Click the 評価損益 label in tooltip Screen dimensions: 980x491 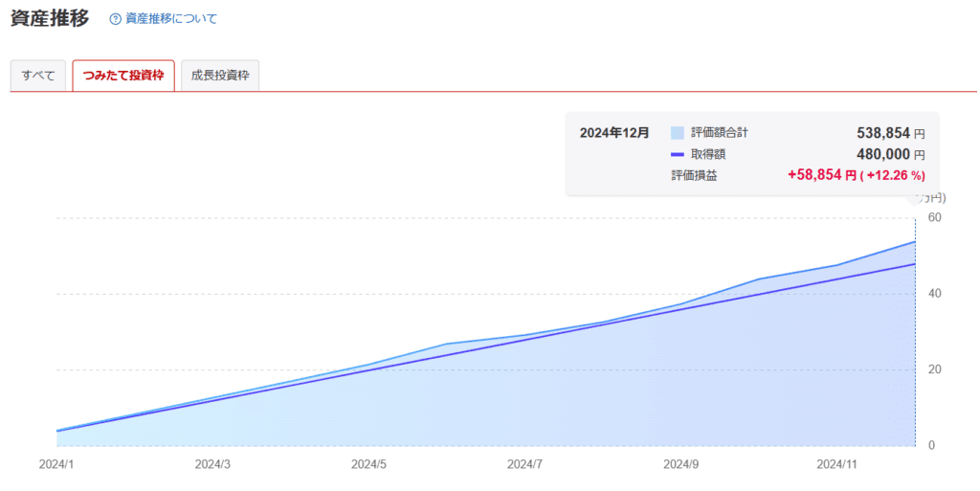point(695,175)
